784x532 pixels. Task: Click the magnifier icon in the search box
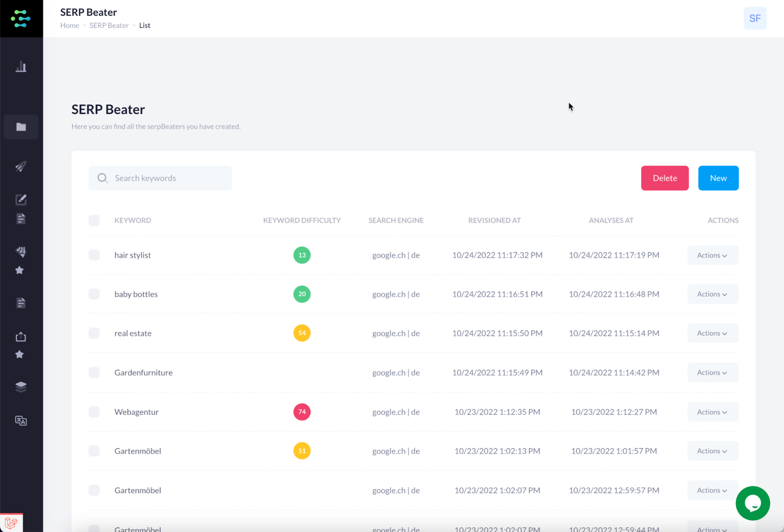[102, 178]
